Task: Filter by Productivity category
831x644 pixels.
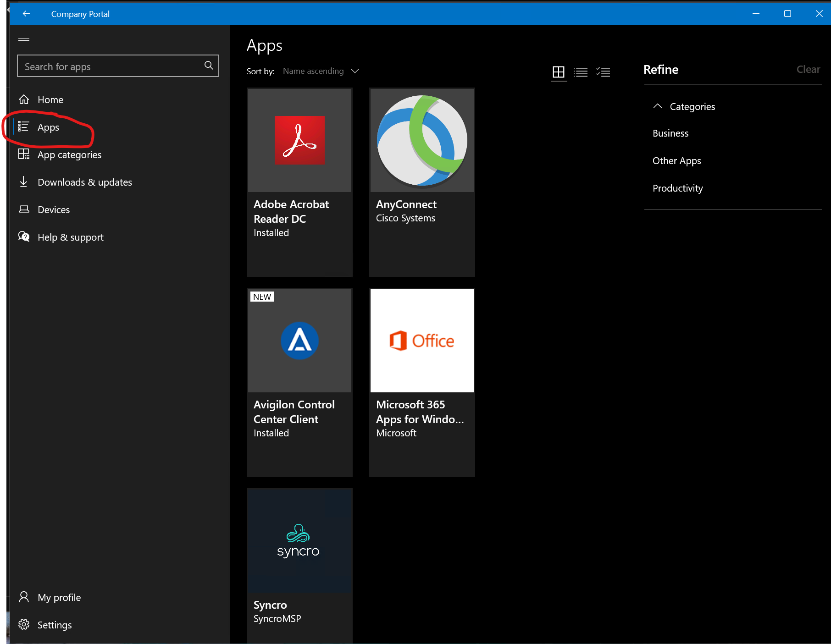Action: point(677,188)
